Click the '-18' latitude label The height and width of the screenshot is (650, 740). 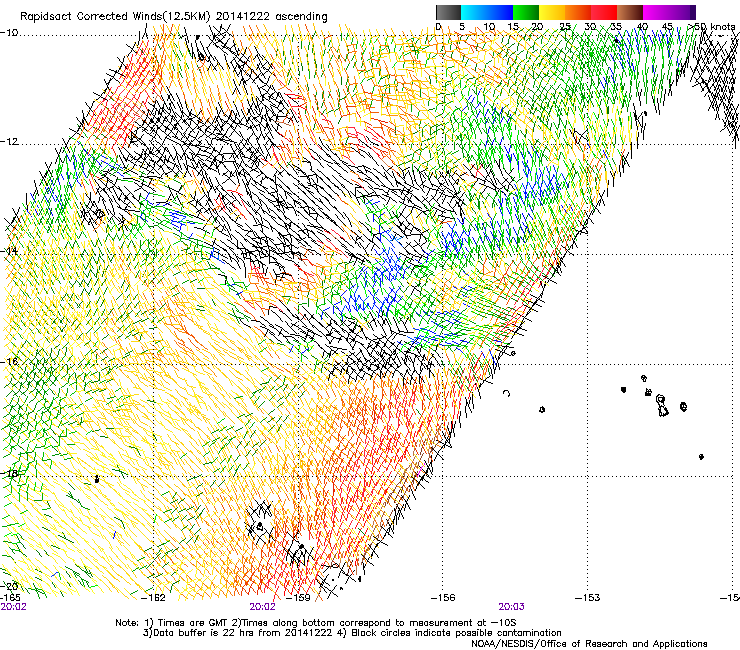point(9,473)
